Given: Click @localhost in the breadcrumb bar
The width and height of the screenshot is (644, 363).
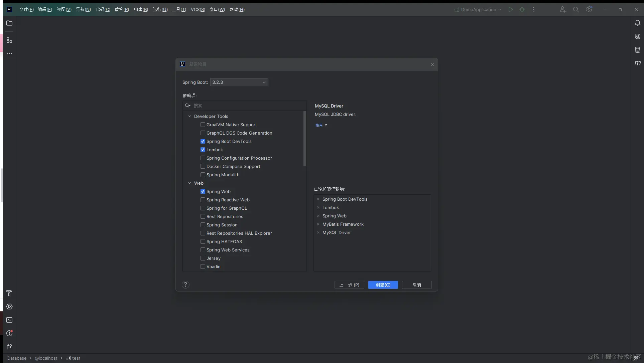Looking at the screenshot, I should 46,358.
